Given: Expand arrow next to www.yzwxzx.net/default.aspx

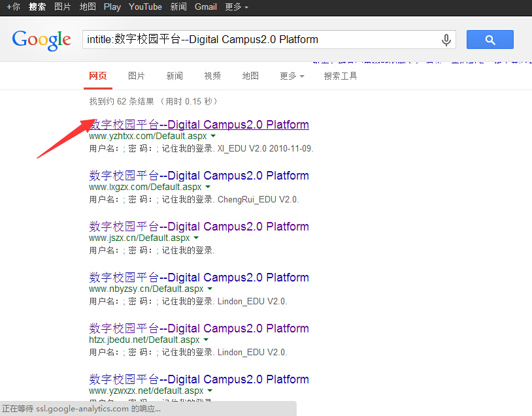Looking at the screenshot, I should click(x=210, y=391).
